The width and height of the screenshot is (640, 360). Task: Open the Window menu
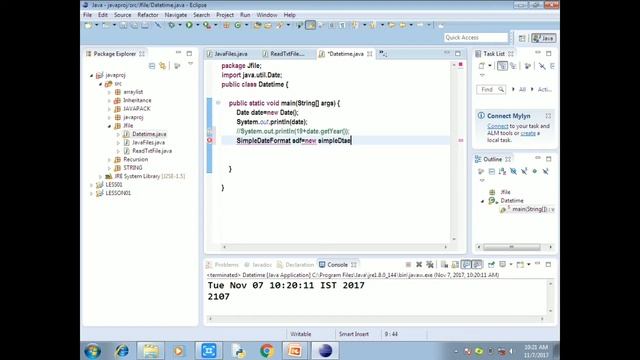coord(267,15)
